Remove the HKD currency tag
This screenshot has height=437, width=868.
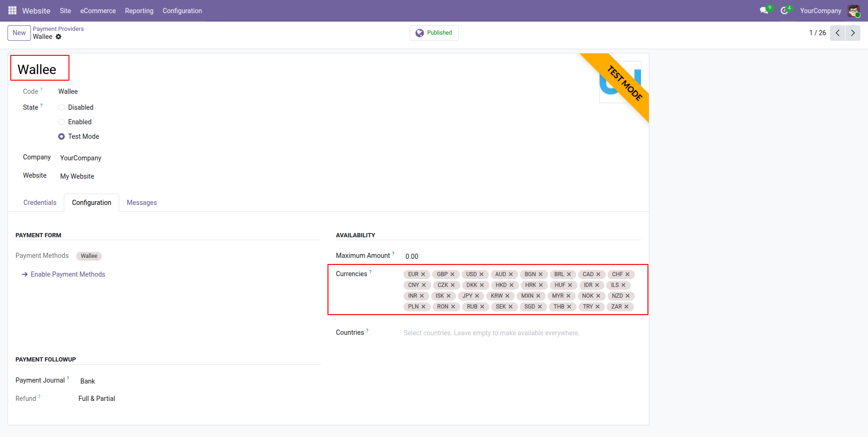pyautogui.click(x=511, y=285)
